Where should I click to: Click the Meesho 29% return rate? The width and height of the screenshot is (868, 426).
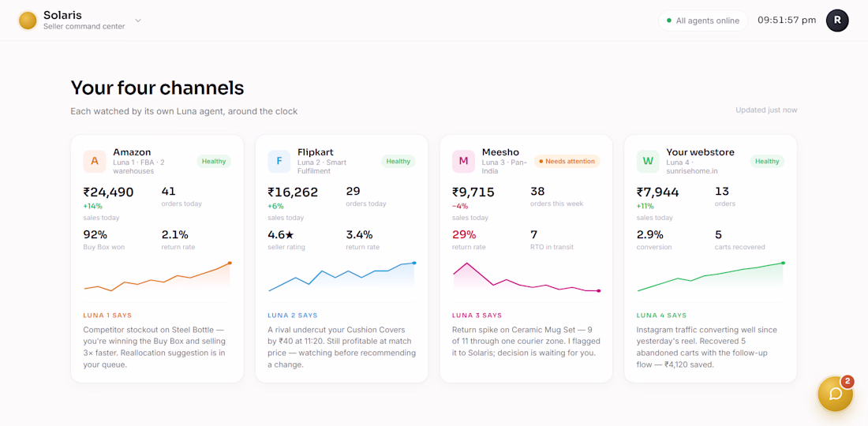[x=464, y=234]
